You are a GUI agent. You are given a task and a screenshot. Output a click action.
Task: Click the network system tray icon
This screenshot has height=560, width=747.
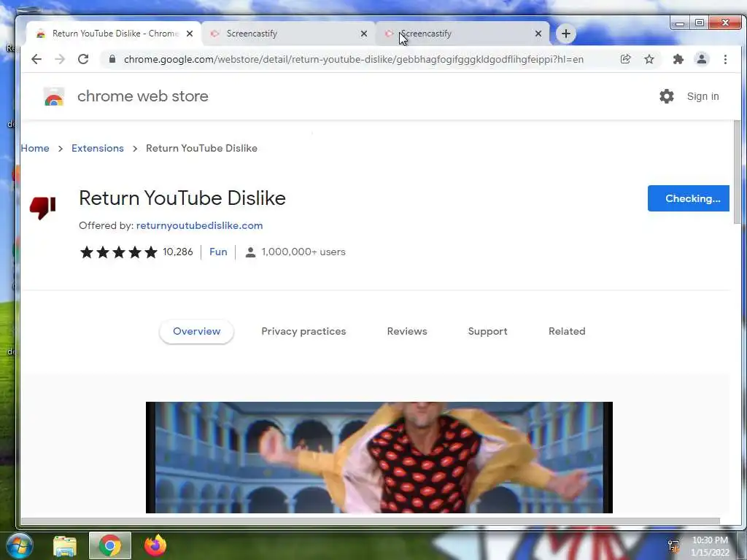[673, 546]
